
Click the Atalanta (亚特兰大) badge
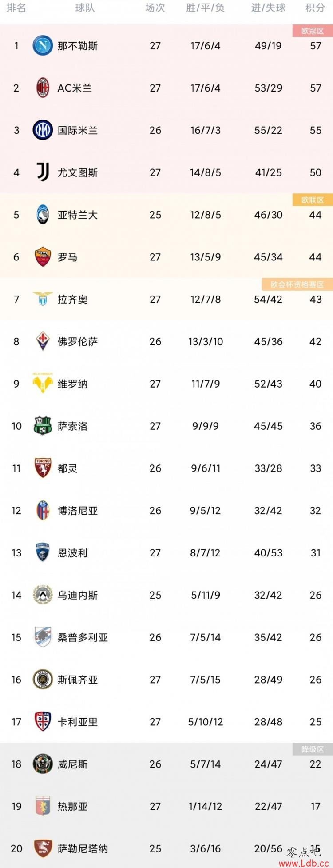pos(43,215)
